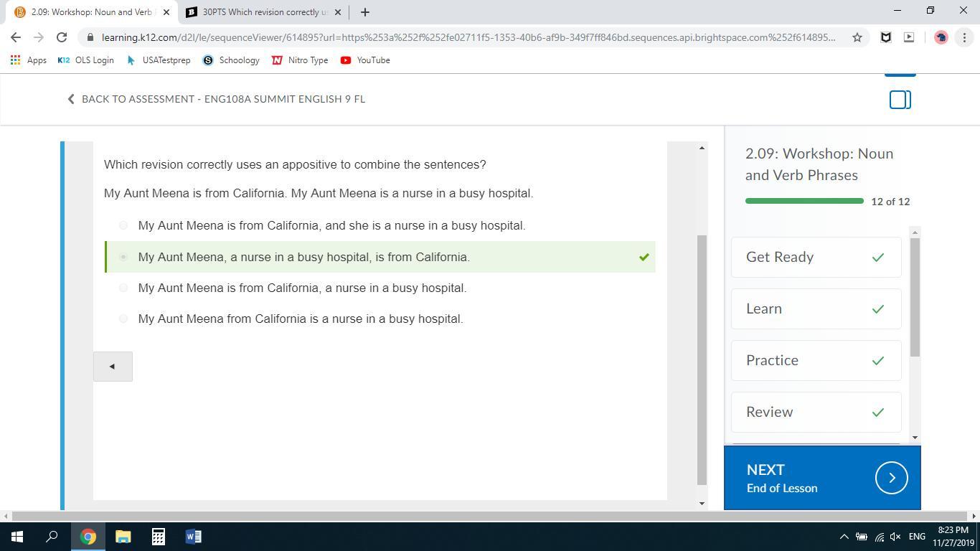Click NEXT End of Lesson button
Viewport: 980px width, 551px height.
pos(822,478)
